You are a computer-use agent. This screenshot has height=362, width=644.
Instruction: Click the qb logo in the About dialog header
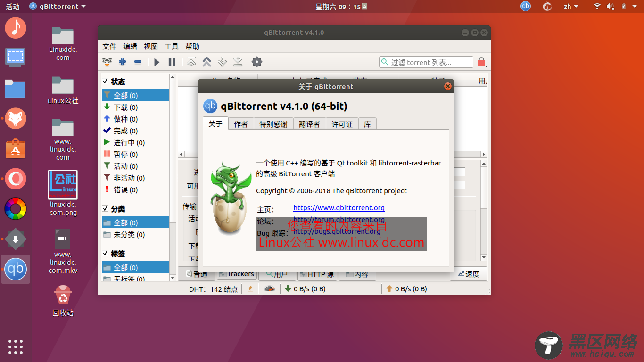pos(210,106)
